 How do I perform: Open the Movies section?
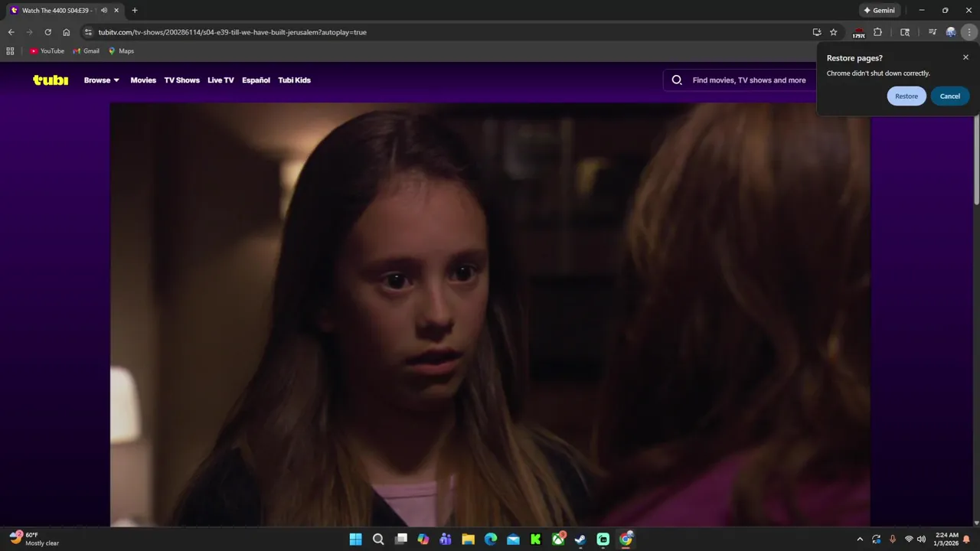pyautogui.click(x=143, y=80)
